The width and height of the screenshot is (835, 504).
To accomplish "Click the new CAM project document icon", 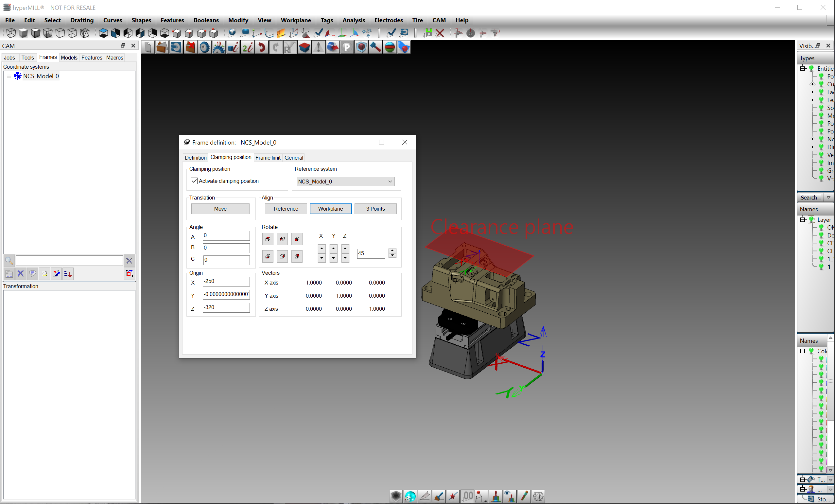I will (148, 47).
